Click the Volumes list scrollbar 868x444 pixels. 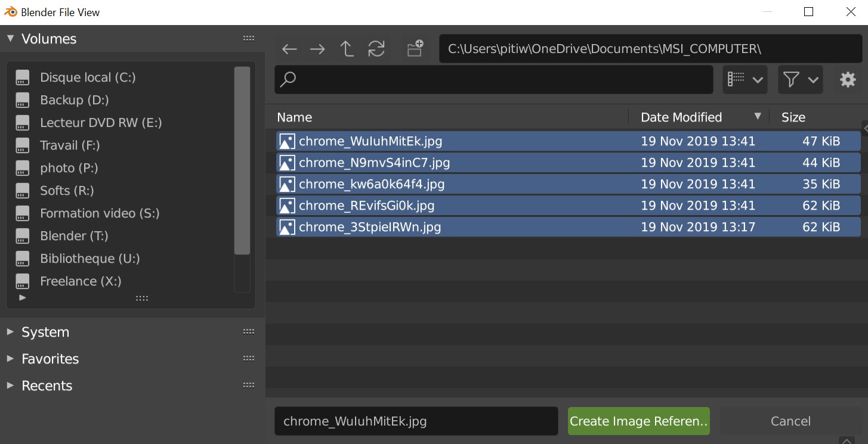coord(242,161)
